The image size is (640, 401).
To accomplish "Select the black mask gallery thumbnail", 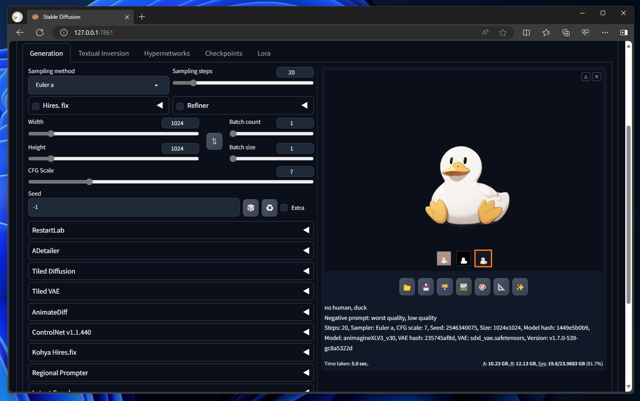I will coord(463,258).
